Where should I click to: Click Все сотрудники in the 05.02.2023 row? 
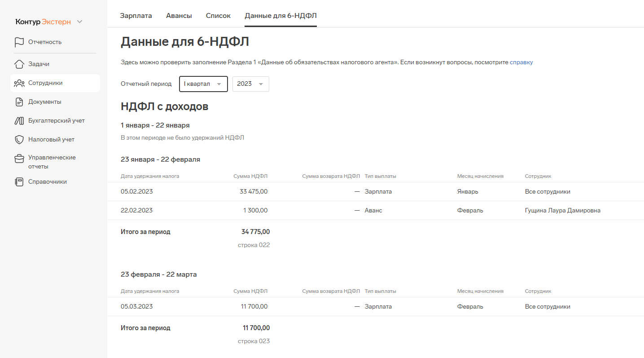548,192
